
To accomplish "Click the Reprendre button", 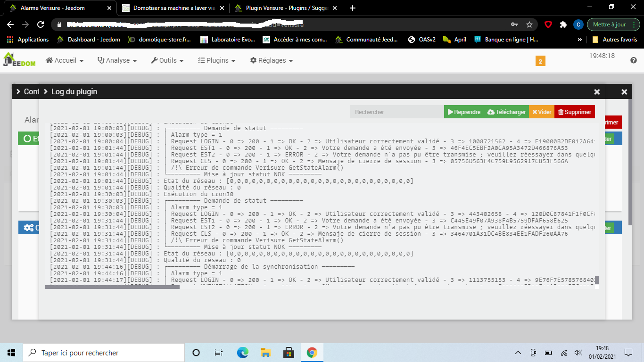I will coord(464,112).
